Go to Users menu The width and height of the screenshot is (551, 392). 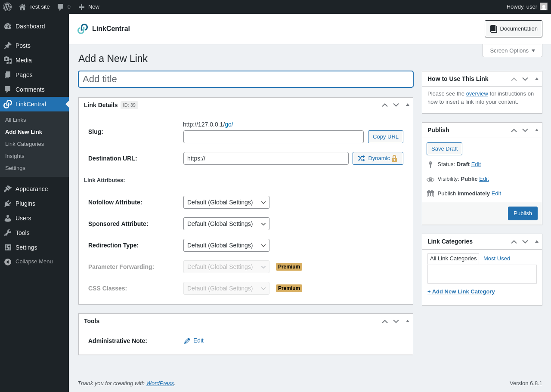pos(34,218)
